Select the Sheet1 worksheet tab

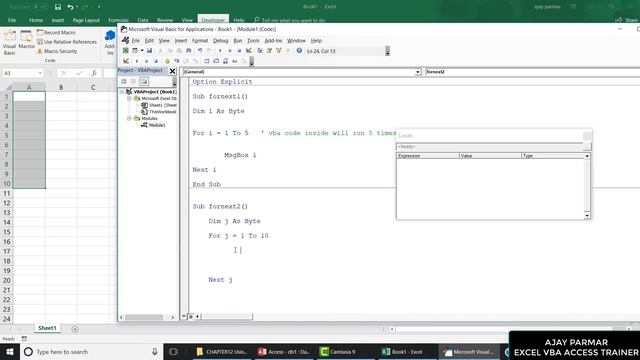47,328
